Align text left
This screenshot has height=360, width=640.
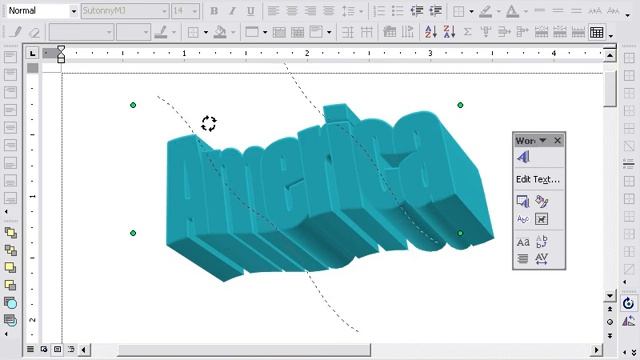tap(273, 11)
